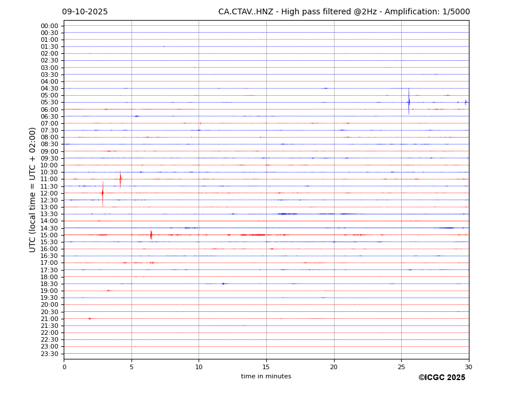Click the 12:00 row label
This screenshot has height=399, width=532.
49,193
